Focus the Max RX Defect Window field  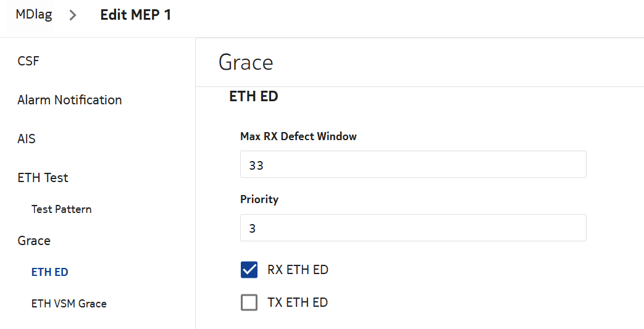click(412, 165)
